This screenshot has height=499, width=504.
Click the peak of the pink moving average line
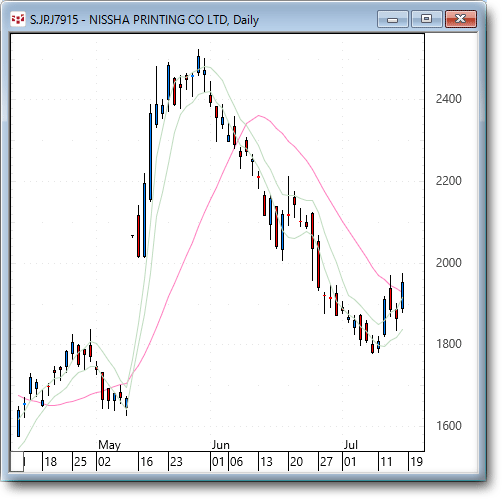click(x=259, y=116)
